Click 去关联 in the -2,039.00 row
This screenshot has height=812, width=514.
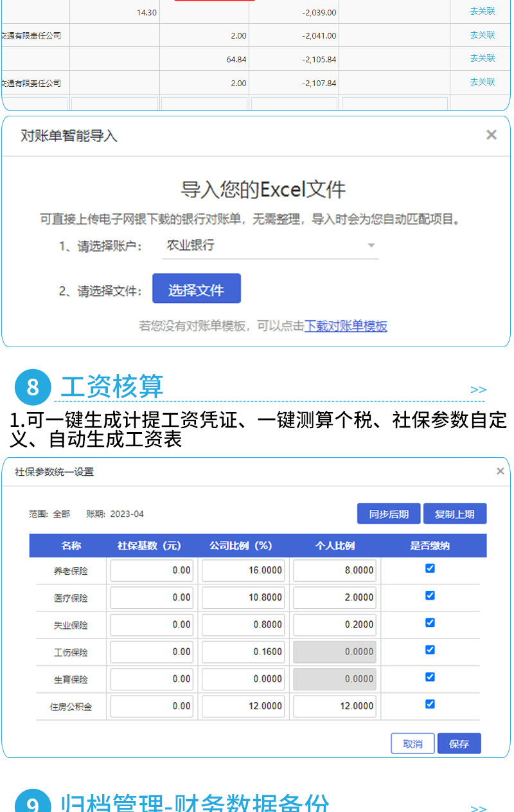483,11
